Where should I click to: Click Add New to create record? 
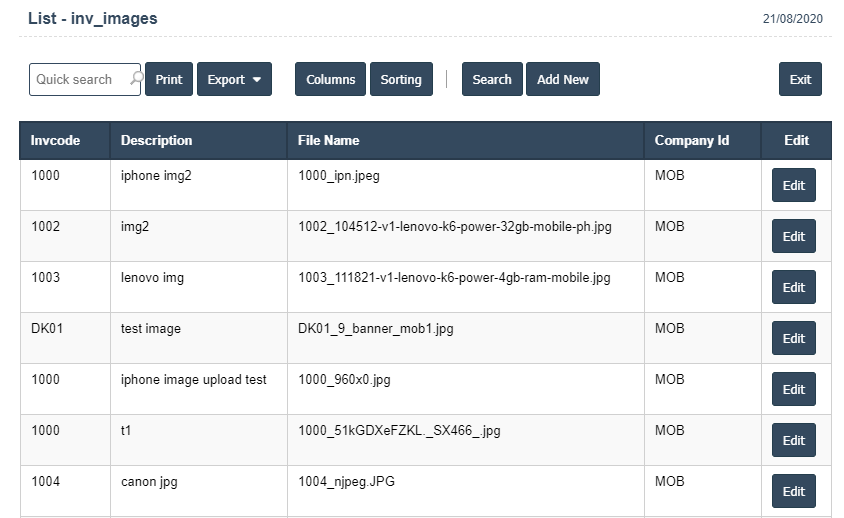point(563,79)
